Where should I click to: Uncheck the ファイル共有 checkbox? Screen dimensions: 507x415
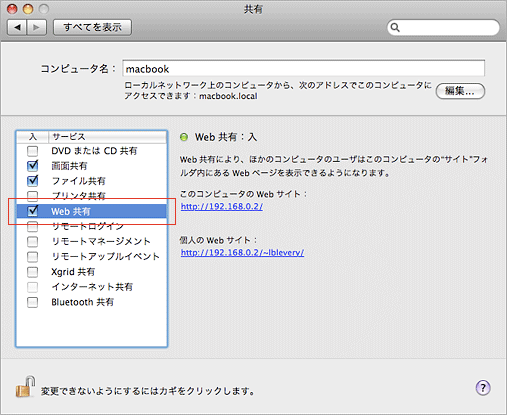32,181
